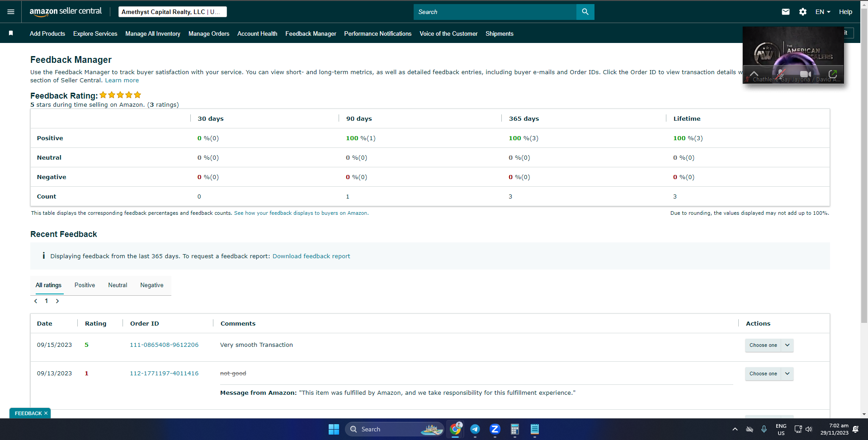Open Add Products menu item
Screen dimensions: 868x440
click(x=47, y=33)
